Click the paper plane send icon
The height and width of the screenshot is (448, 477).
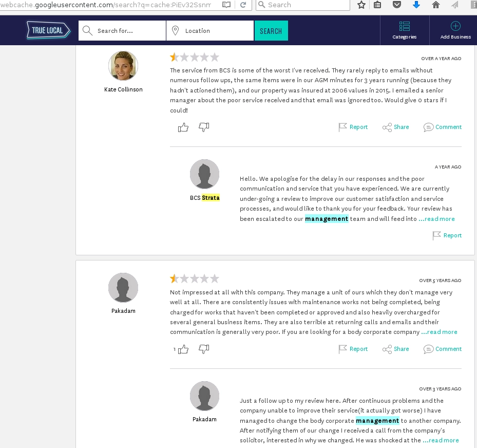[x=455, y=5]
